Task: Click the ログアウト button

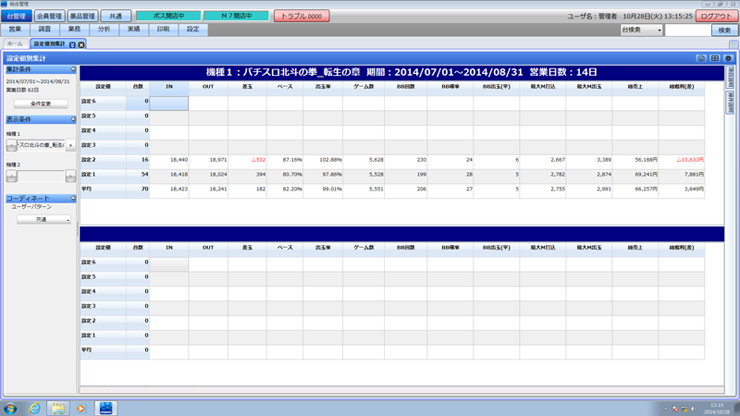Action: 716,16
